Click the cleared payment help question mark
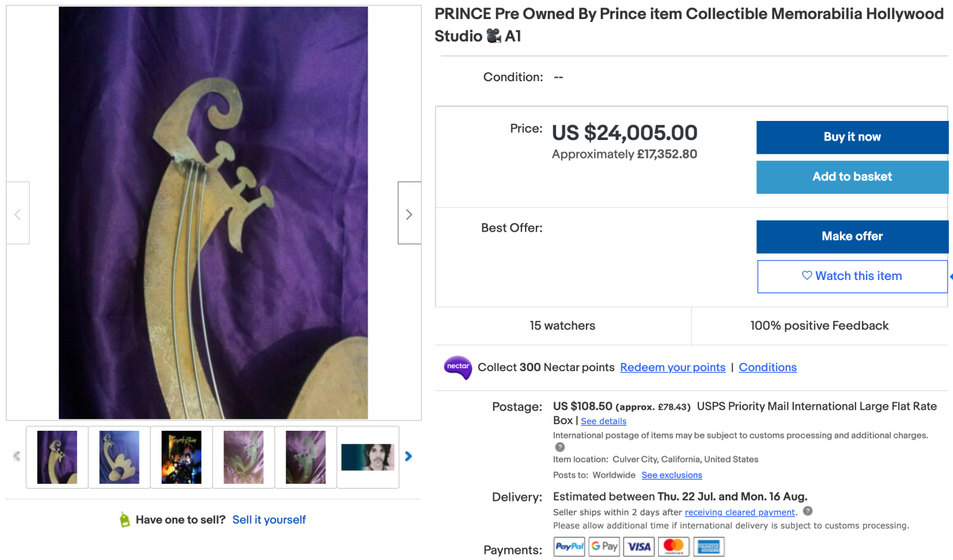Viewport: 953px width, 560px height. [x=808, y=511]
